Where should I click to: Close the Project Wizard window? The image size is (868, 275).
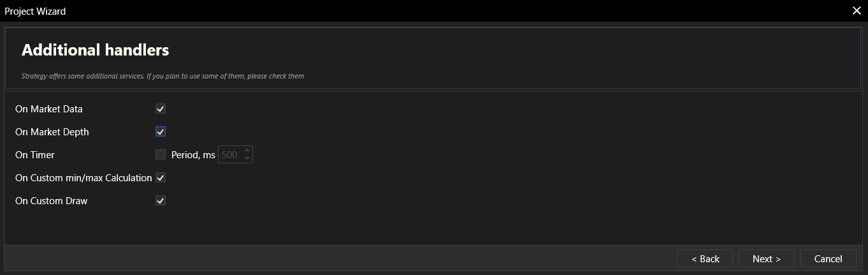[x=857, y=11]
